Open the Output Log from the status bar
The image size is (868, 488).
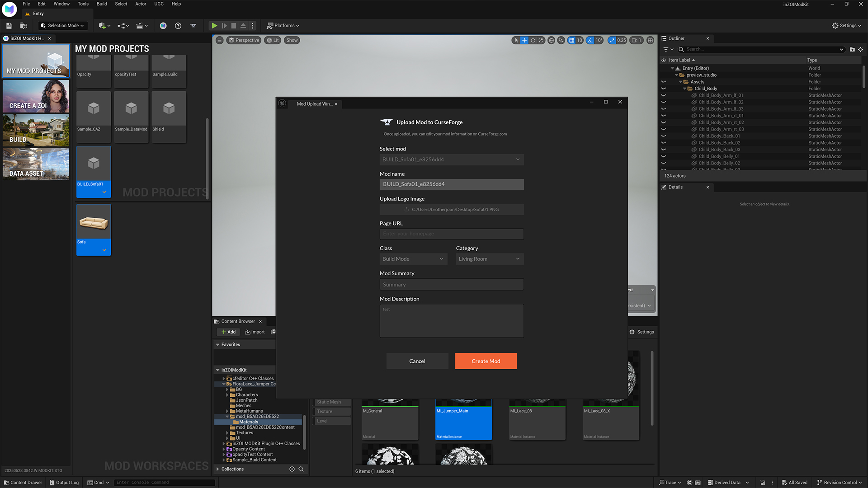click(64, 483)
